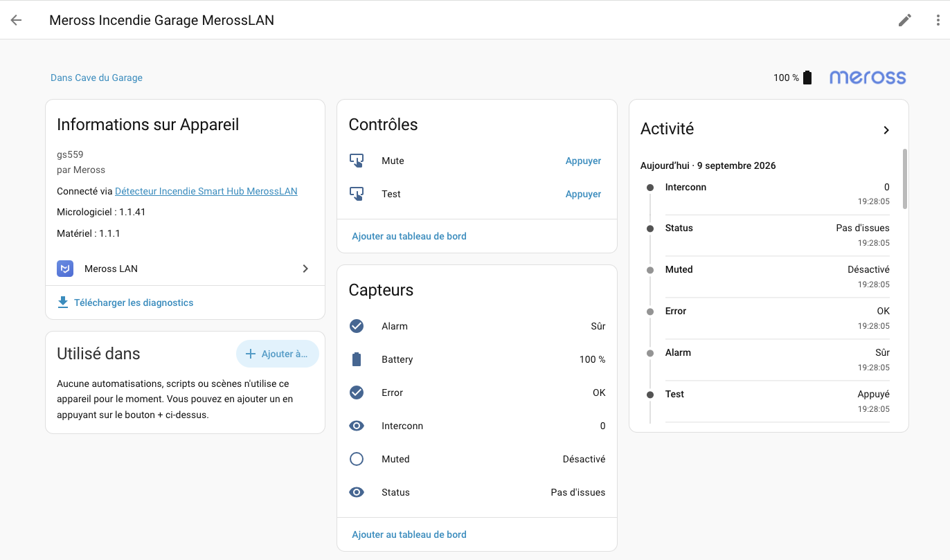This screenshot has height=560, width=950.
Task: Click the Micrologiciel : 1.1.41 text
Action: pyautogui.click(x=101, y=212)
